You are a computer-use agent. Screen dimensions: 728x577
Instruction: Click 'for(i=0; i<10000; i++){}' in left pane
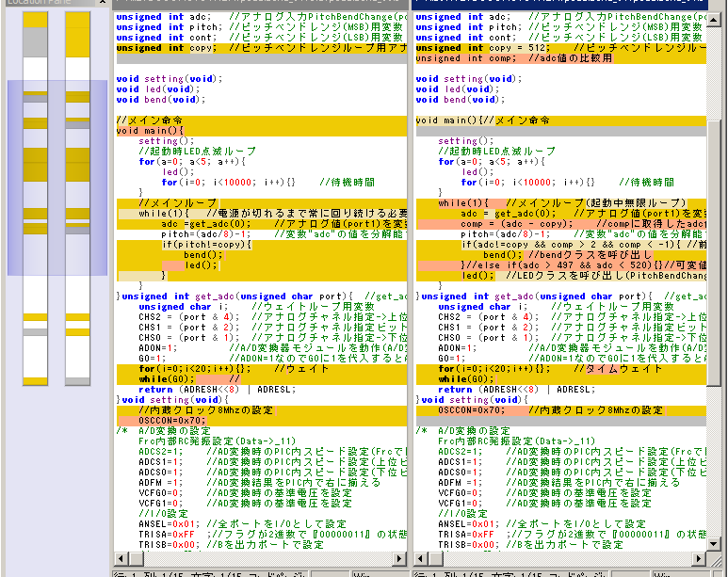[x=228, y=183]
